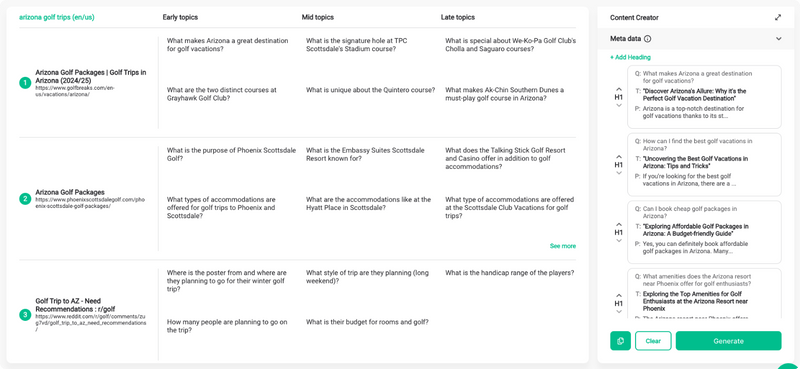Collapse the Meta data section chevron

pos(778,39)
